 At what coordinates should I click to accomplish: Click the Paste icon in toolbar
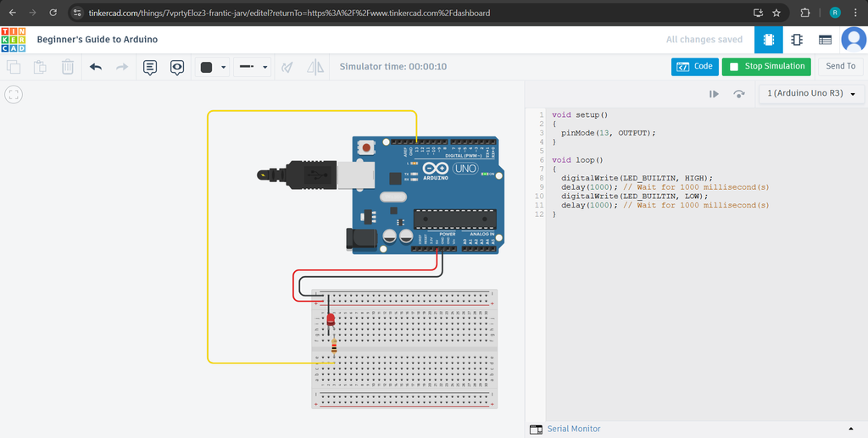40,67
